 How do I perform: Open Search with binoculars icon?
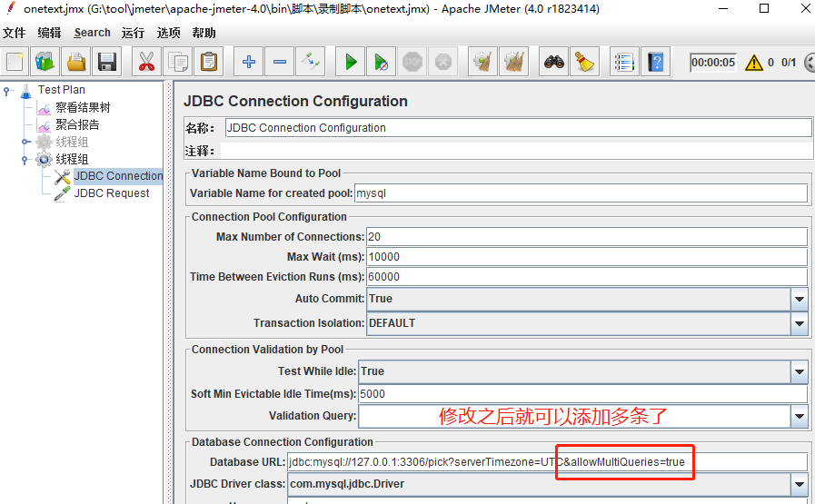554,63
